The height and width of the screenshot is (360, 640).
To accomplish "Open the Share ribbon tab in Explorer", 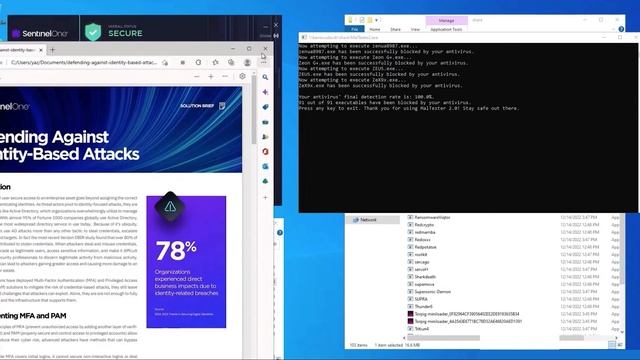I will coord(395,29).
